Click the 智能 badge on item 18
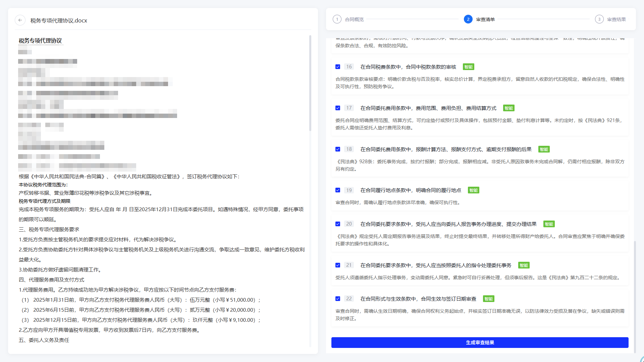The width and height of the screenshot is (644, 362). click(x=544, y=149)
